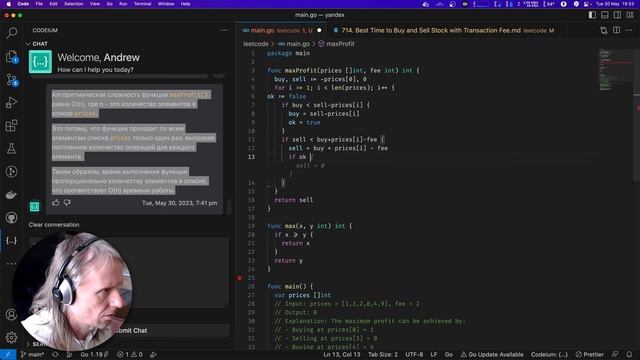Open the Search view in activity bar
This screenshot has height=360, width=640.
pos(11,32)
